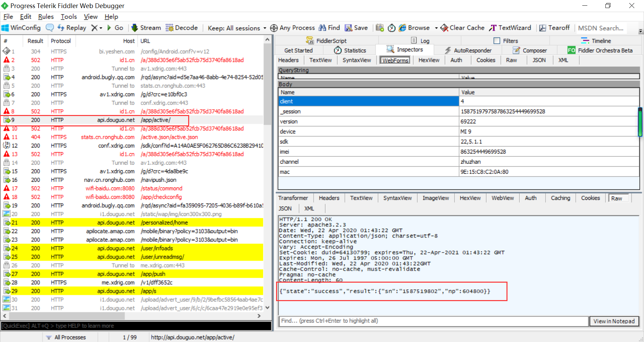Open the Statistics tab

350,50
